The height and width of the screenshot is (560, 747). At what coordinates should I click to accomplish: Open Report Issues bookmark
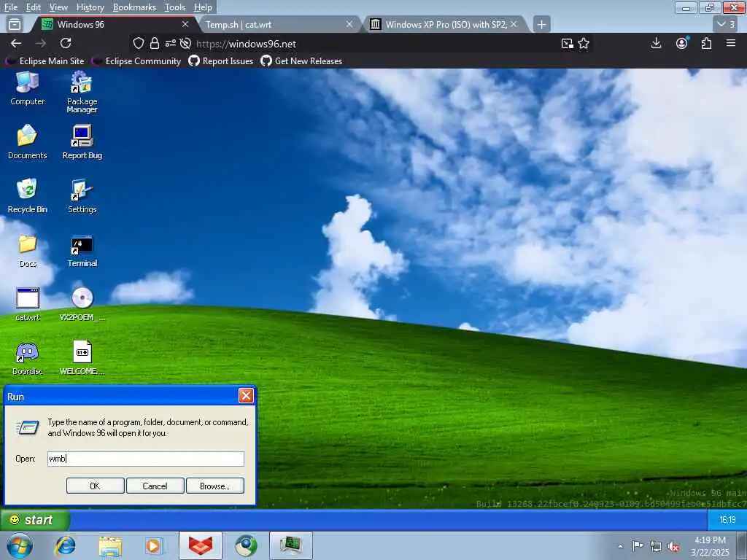click(x=220, y=61)
